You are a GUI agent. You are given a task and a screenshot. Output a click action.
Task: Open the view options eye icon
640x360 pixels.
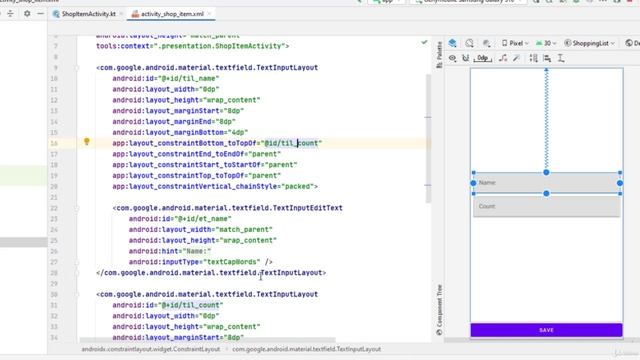click(x=452, y=58)
